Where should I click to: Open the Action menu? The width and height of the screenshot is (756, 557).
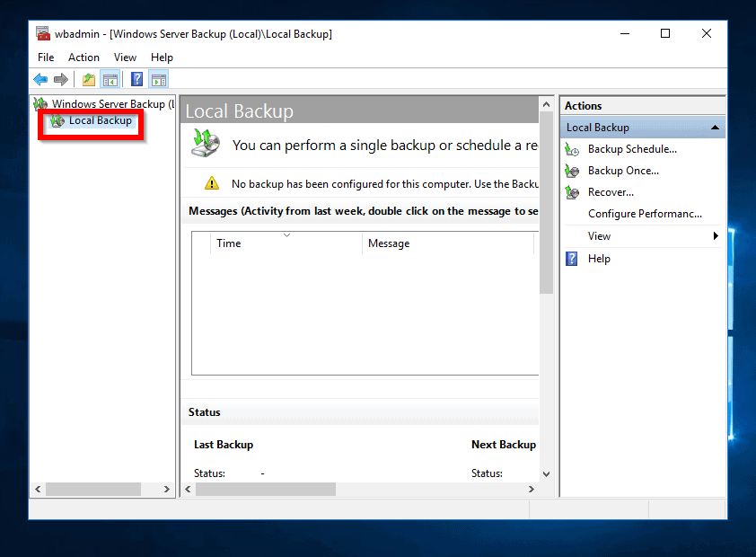coord(84,57)
